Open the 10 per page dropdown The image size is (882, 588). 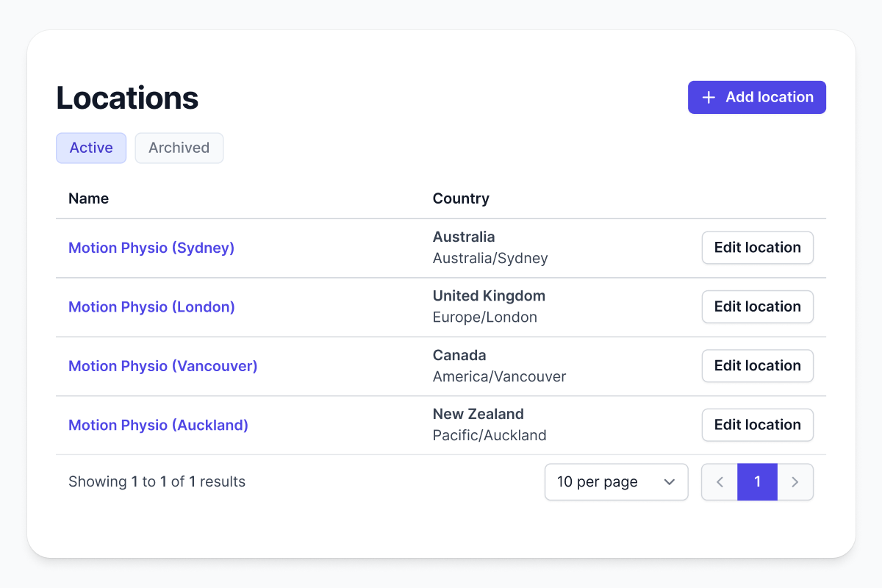[616, 482]
